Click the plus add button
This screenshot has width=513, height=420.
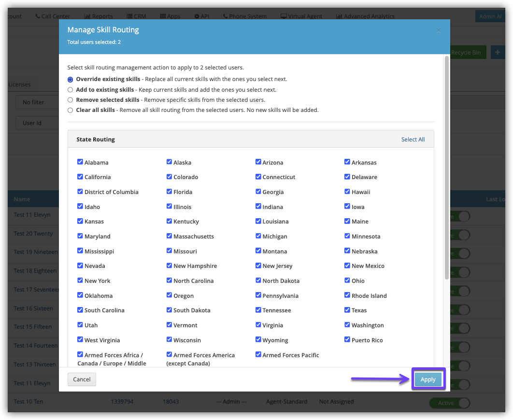(498, 52)
